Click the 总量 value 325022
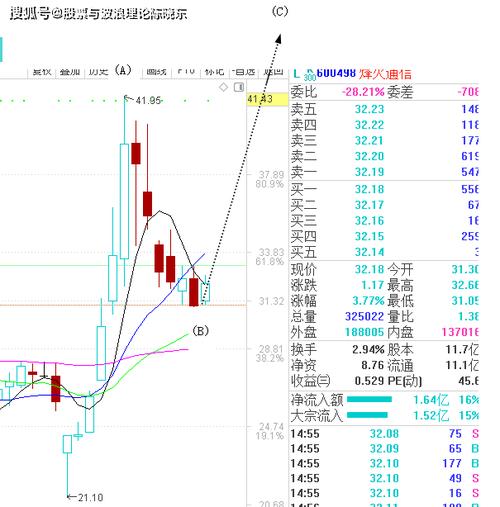This screenshot has height=507, width=500. (x=365, y=316)
